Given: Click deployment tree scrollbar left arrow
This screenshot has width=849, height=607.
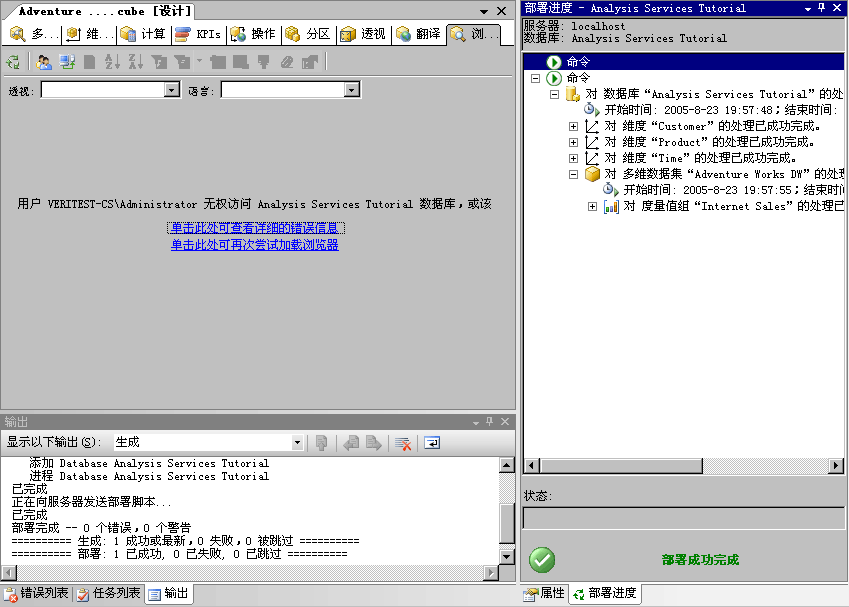Looking at the screenshot, I should pos(532,466).
